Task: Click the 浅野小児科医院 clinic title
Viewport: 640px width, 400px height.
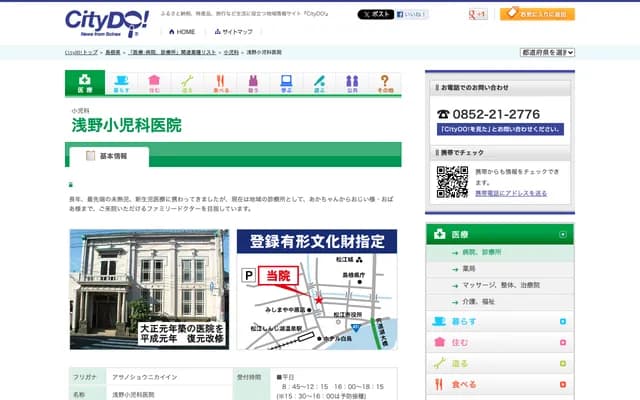Action: (127, 125)
